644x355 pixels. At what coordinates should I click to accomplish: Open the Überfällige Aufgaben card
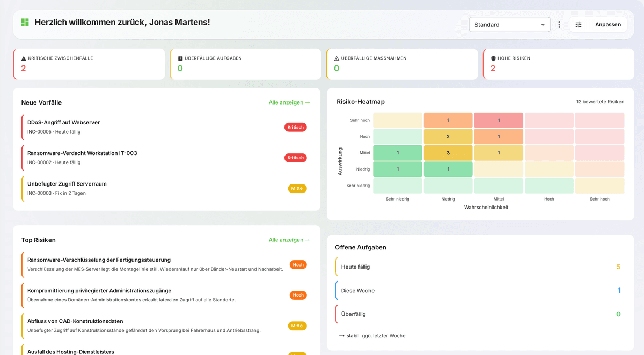pyautogui.click(x=246, y=64)
